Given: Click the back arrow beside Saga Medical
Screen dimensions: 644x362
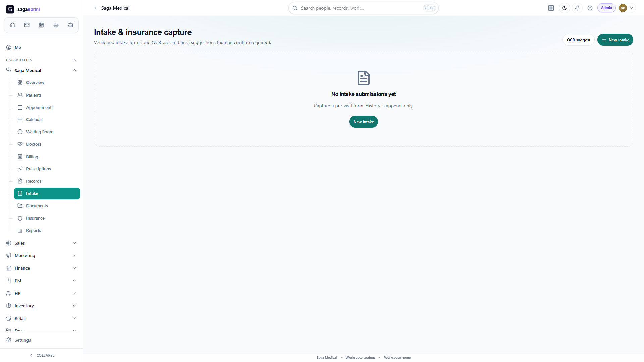Looking at the screenshot, I should coord(95,8).
